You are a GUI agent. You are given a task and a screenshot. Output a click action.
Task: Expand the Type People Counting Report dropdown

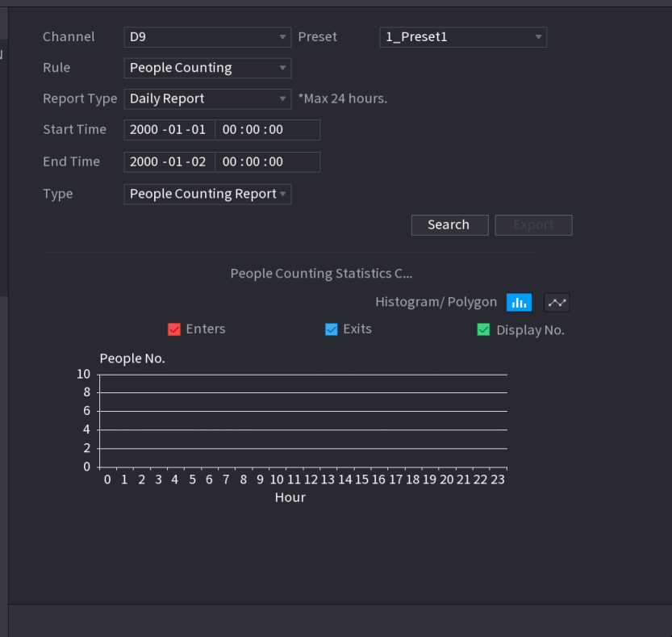pyautogui.click(x=207, y=194)
